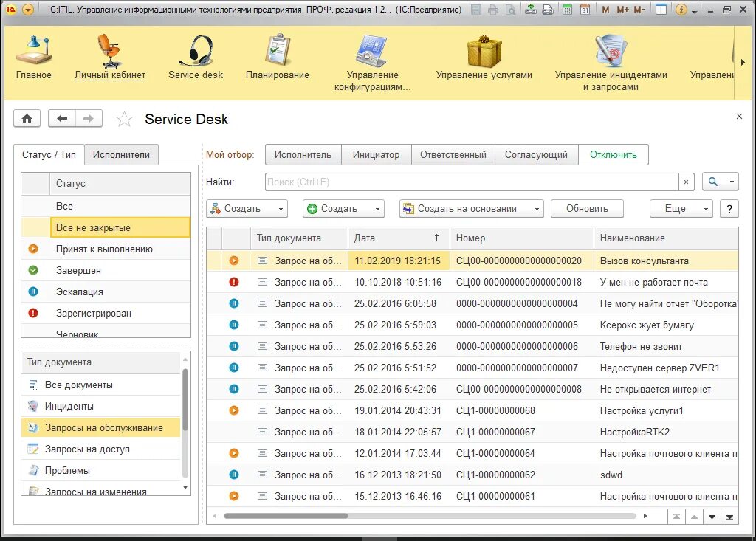The width and height of the screenshot is (756, 541).
Task: Open the first Создать dropdown with people icon
Action: pyautogui.click(x=247, y=209)
